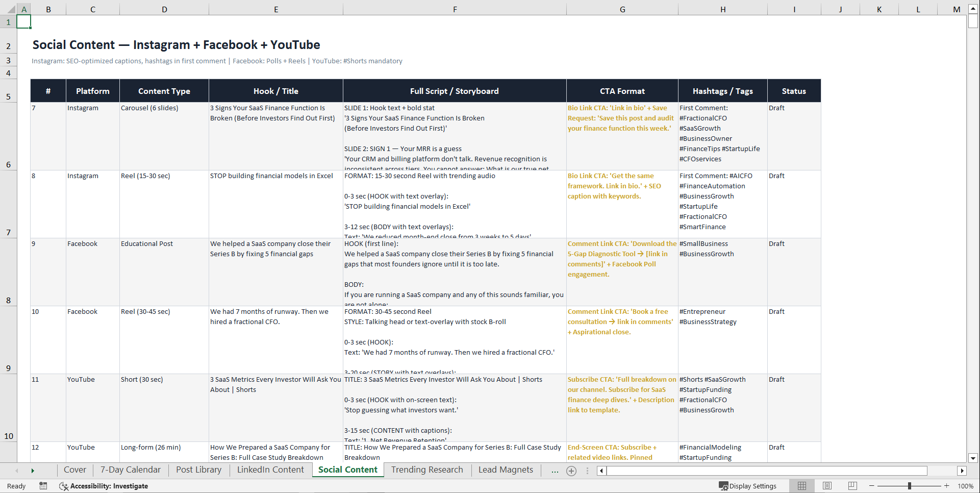Image resolution: width=980 pixels, height=493 pixels.
Task: Click the macro recording status bar icon
Action: 43,486
